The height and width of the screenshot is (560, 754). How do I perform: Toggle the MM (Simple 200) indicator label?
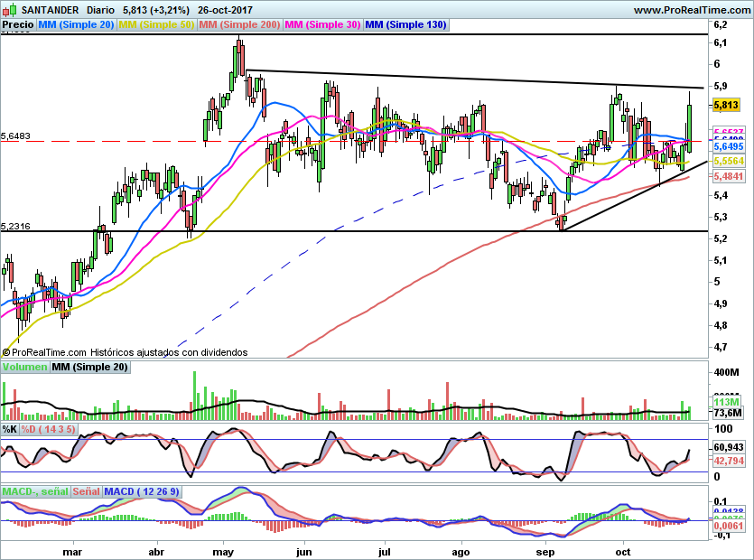point(239,25)
